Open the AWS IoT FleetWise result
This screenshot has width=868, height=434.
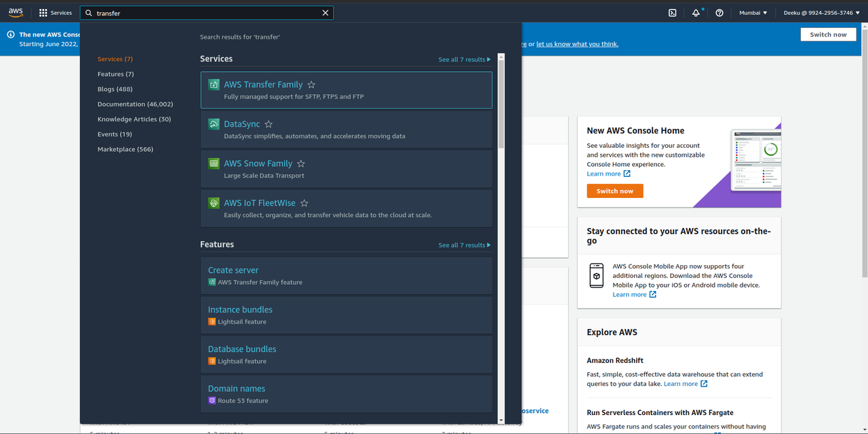347,208
